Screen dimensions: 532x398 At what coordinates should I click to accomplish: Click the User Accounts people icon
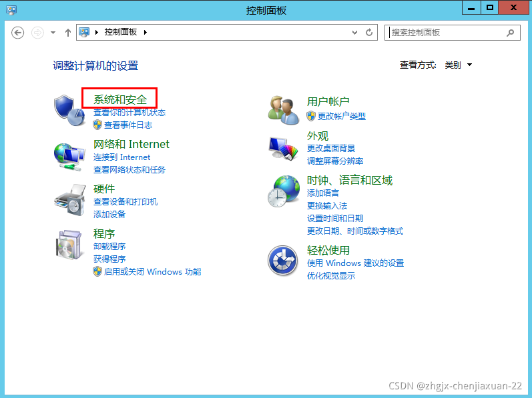(x=283, y=109)
